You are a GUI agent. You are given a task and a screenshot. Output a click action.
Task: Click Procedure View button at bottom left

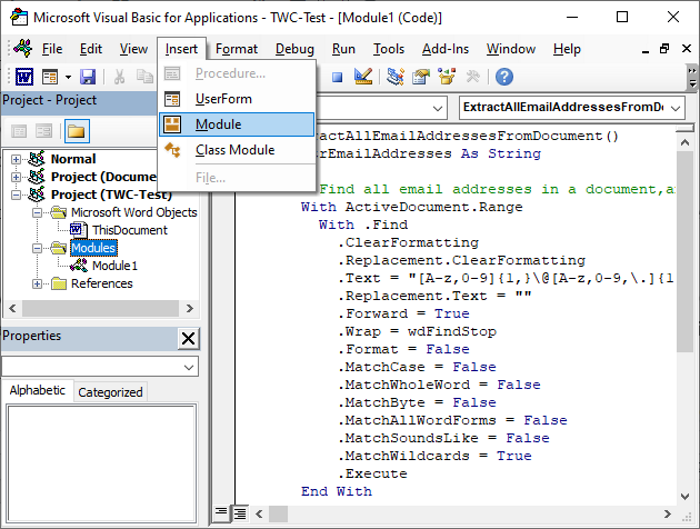(x=221, y=513)
